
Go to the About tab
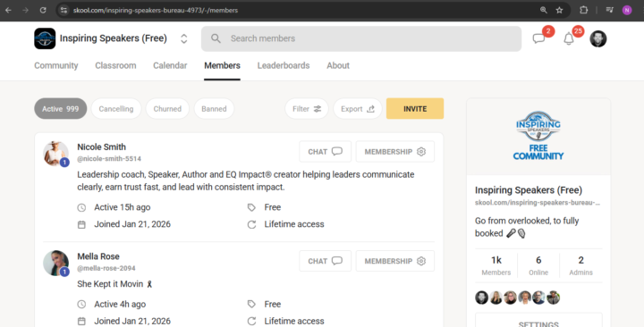(x=338, y=65)
